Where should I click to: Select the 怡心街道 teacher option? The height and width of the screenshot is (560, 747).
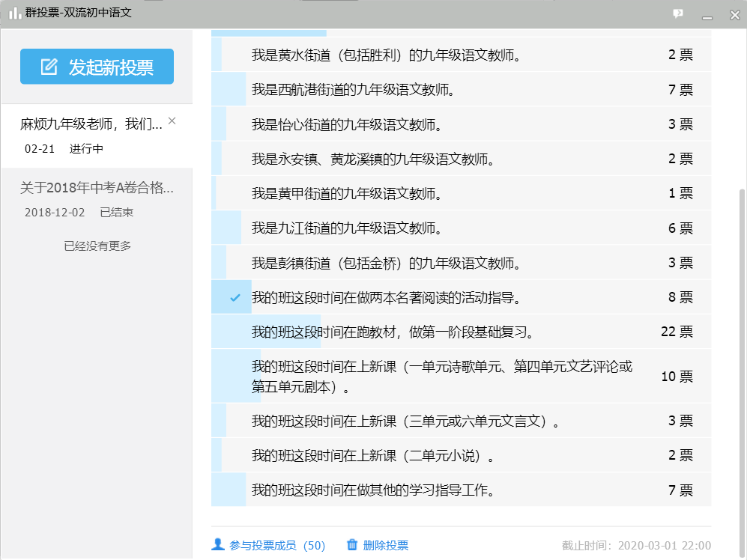tap(461, 124)
